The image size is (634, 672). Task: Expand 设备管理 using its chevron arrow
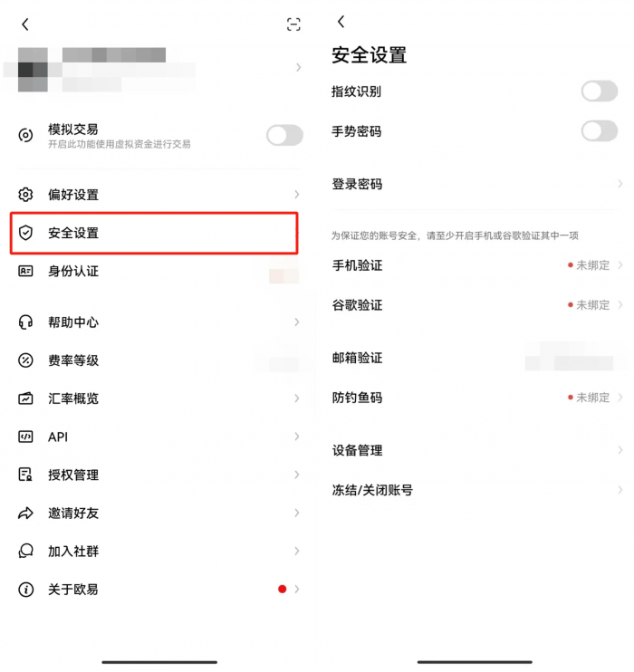click(x=620, y=450)
